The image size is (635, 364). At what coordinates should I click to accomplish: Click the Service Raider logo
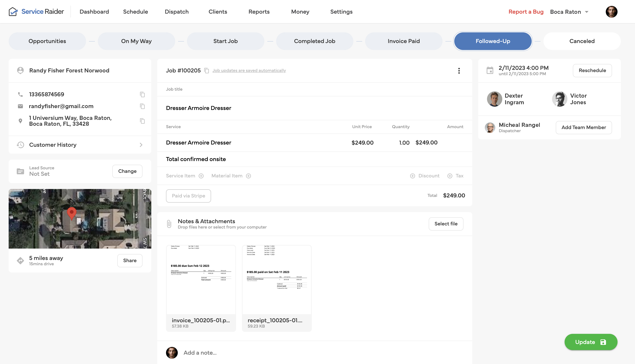click(x=37, y=12)
